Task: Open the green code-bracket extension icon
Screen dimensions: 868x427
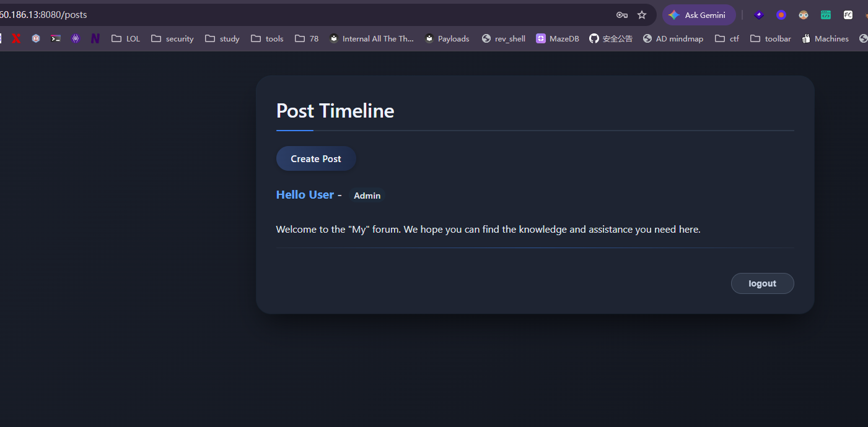Action: (826, 15)
